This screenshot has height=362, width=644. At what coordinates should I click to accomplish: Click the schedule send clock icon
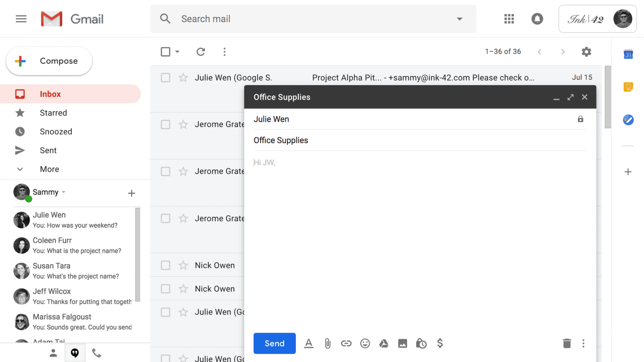pos(421,343)
